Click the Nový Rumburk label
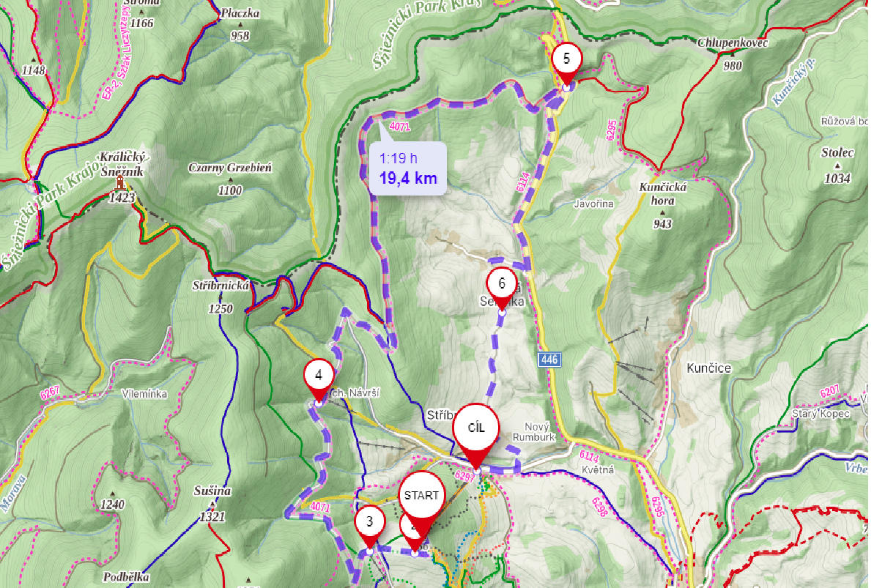871x588 pixels. 534,431
